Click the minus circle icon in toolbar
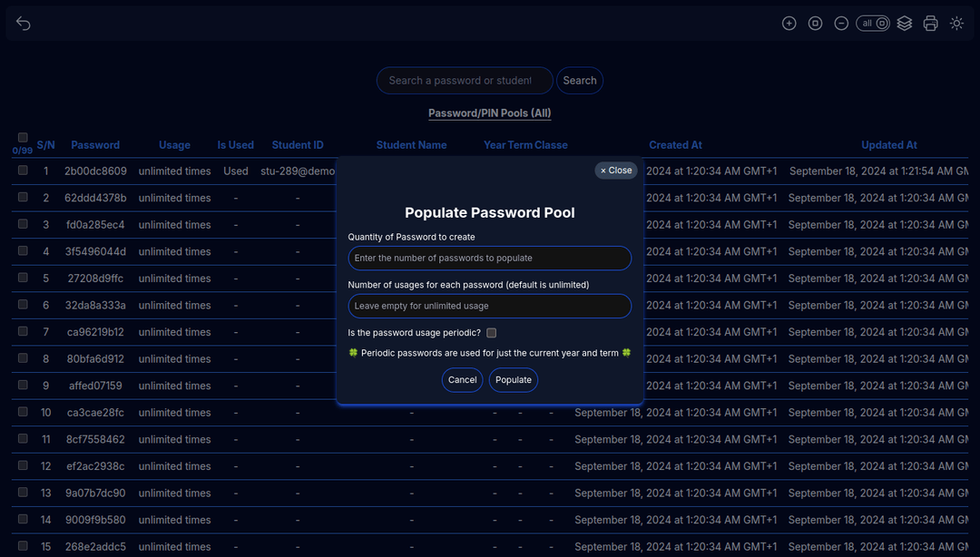 tap(841, 24)
